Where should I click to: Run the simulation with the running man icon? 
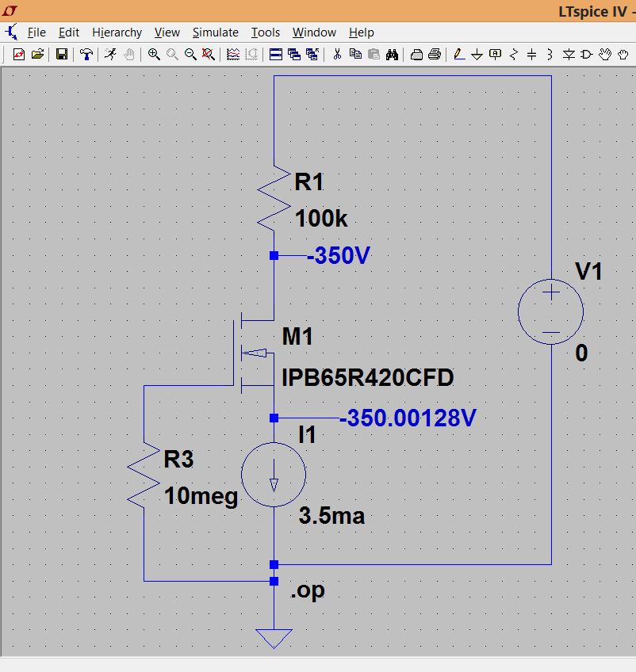point(111,55)
